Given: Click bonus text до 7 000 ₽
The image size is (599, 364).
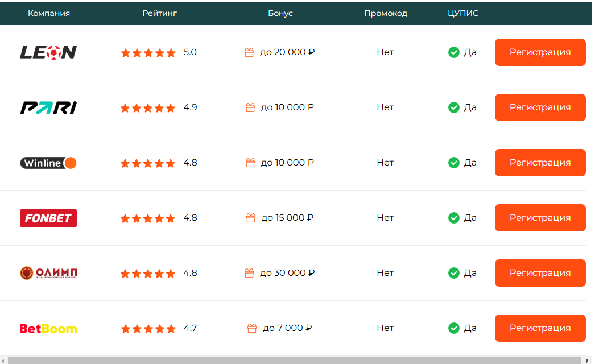Looking at the screenshot, I should click(287, 328).
